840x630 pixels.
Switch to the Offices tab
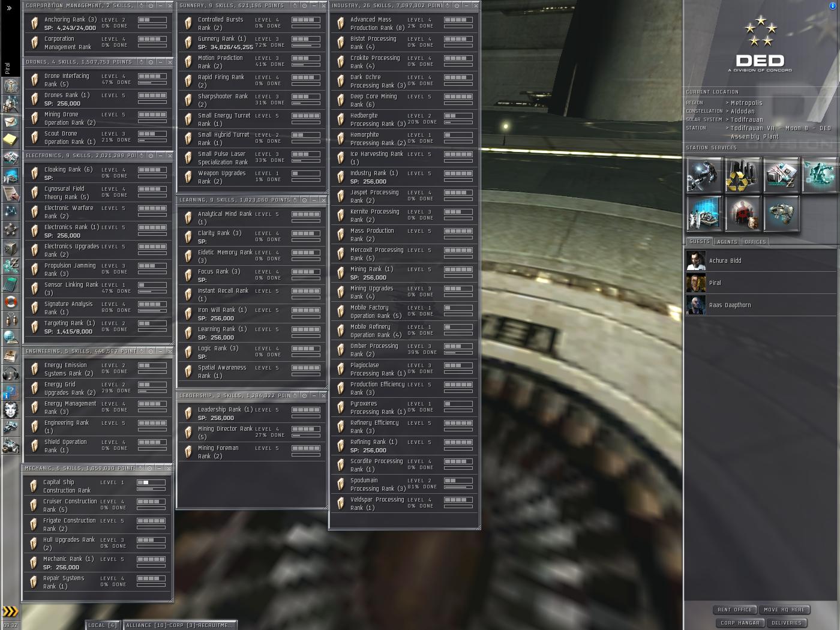pos(755,242)
